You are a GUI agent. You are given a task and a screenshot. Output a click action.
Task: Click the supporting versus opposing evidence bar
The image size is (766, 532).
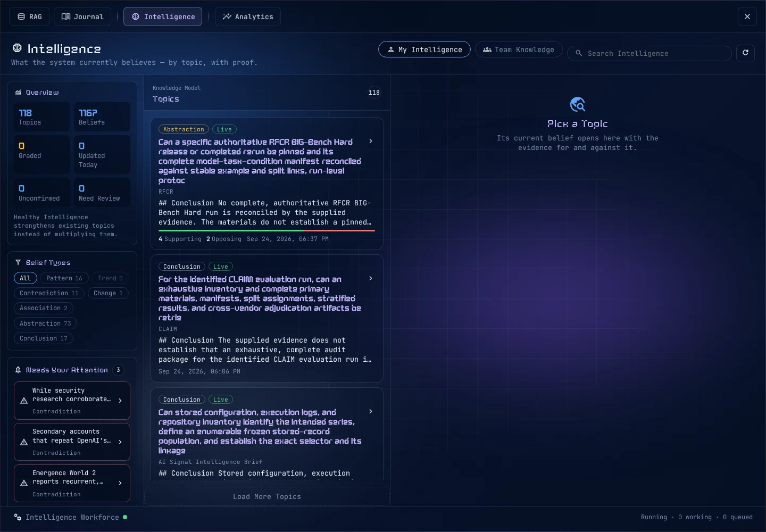click(267, 230)
